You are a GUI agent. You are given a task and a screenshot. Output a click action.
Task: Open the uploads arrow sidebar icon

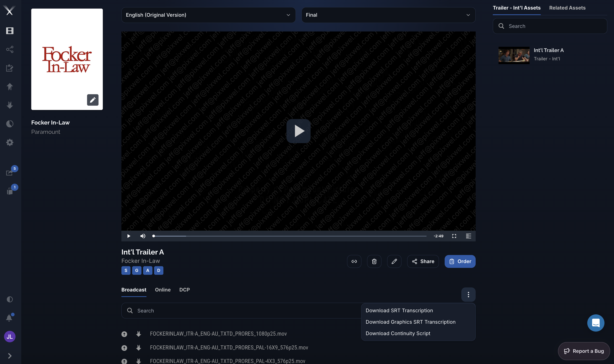pyautogui.click(x=10, y=87)
